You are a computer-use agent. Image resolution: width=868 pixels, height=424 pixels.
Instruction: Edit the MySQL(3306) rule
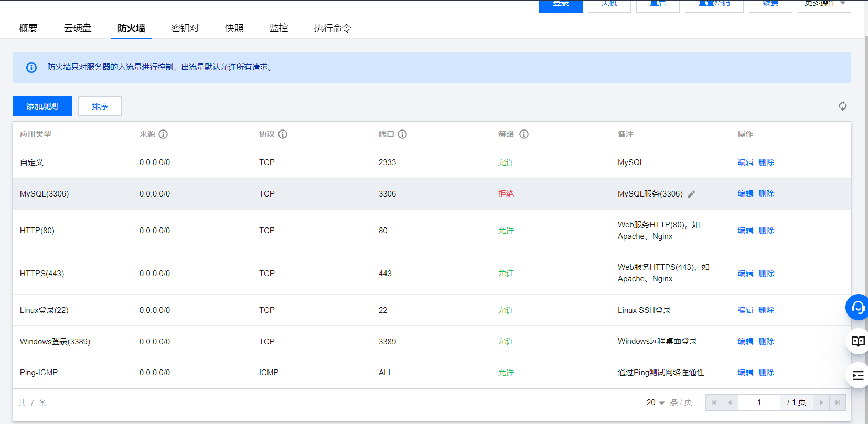coord(745,194)
